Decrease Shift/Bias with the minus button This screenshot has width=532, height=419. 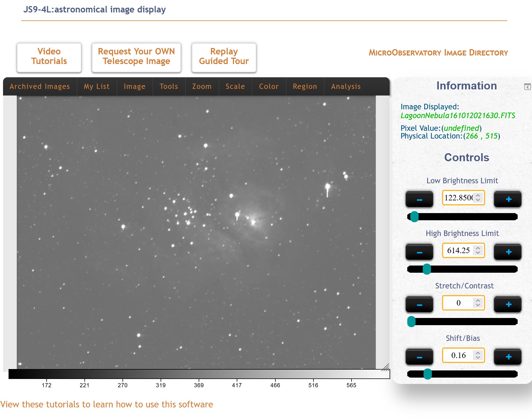[419, 356]
